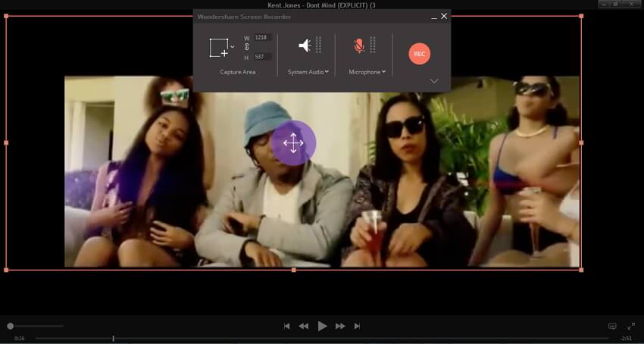Rewind the video with double-left arrows
Image resolution: width=644 pixels, height=344 pixels.
tap(304, 327)
